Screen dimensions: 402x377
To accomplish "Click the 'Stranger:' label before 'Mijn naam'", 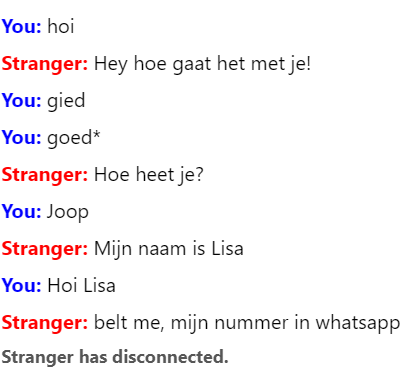I will pos(45,249).
